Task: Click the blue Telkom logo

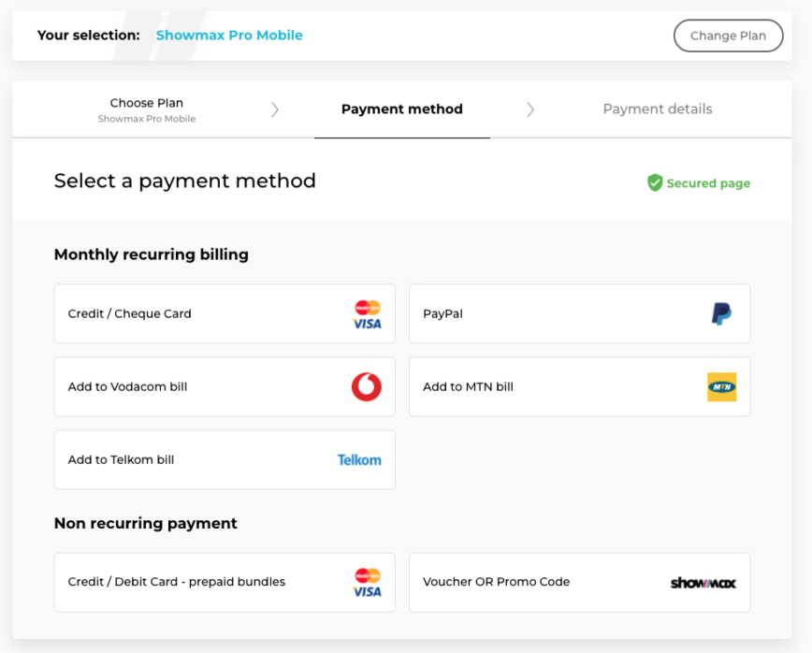Action: (359, 460)
